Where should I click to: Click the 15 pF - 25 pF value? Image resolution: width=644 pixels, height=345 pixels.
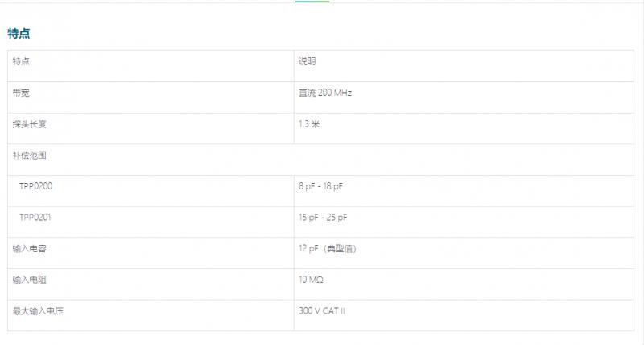point(323,218)
